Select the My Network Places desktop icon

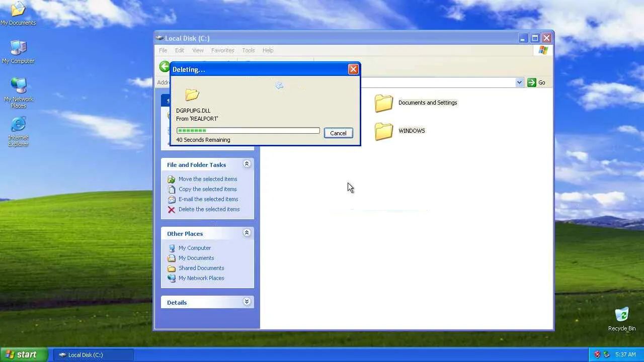coord(18,93)
